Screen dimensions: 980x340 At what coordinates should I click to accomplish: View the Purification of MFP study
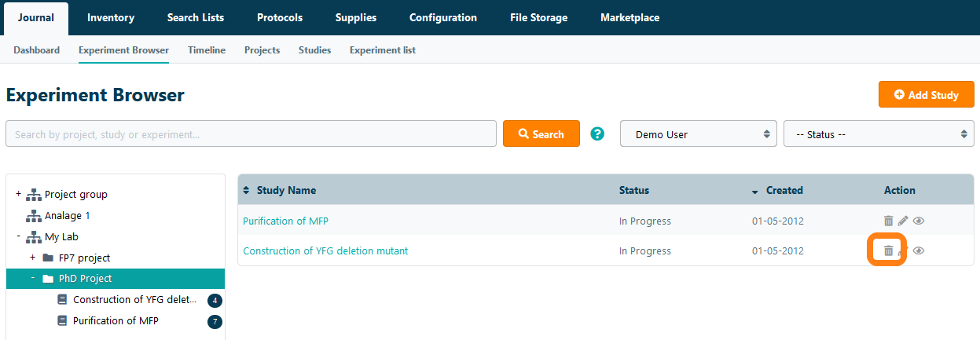[918, 221]
